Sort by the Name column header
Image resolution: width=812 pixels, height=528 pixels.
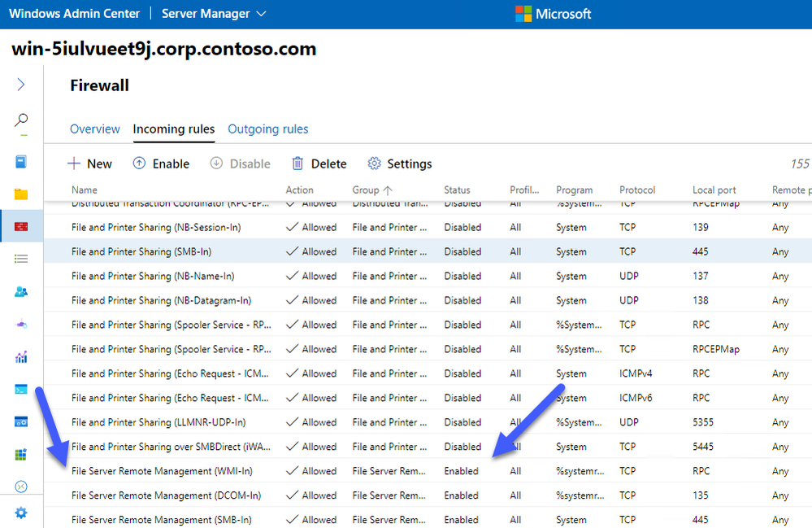pyautogui.click(x=85, y=190)
